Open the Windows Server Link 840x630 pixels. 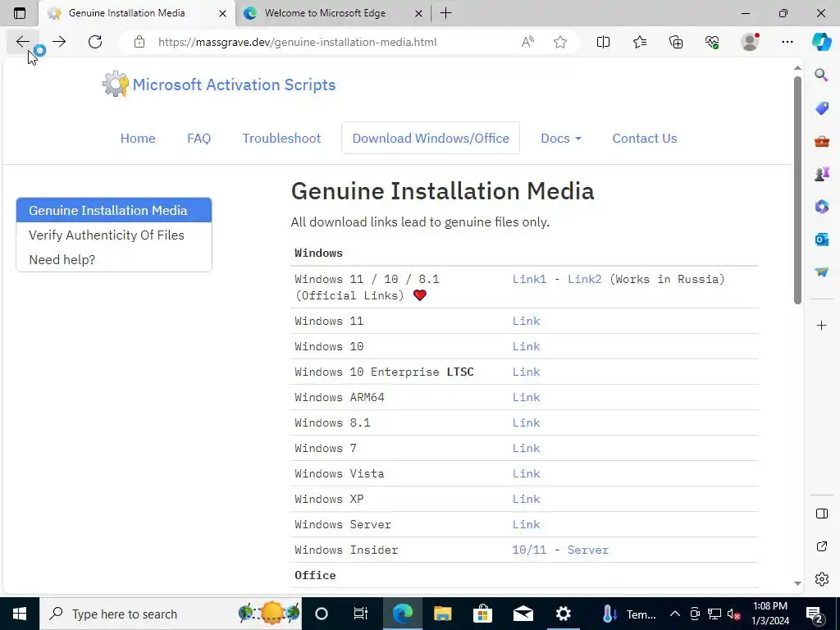pyautogui.click(x=526, y=524)
